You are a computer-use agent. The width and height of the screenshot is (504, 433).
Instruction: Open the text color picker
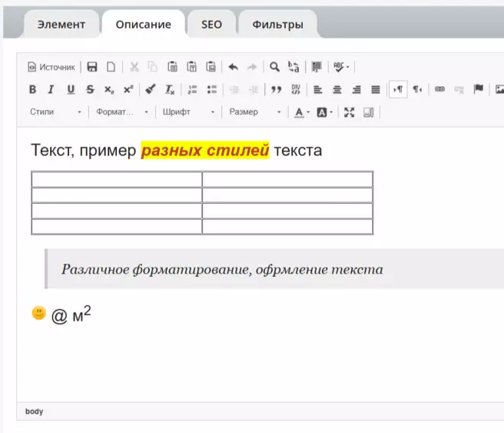point(302,112)
